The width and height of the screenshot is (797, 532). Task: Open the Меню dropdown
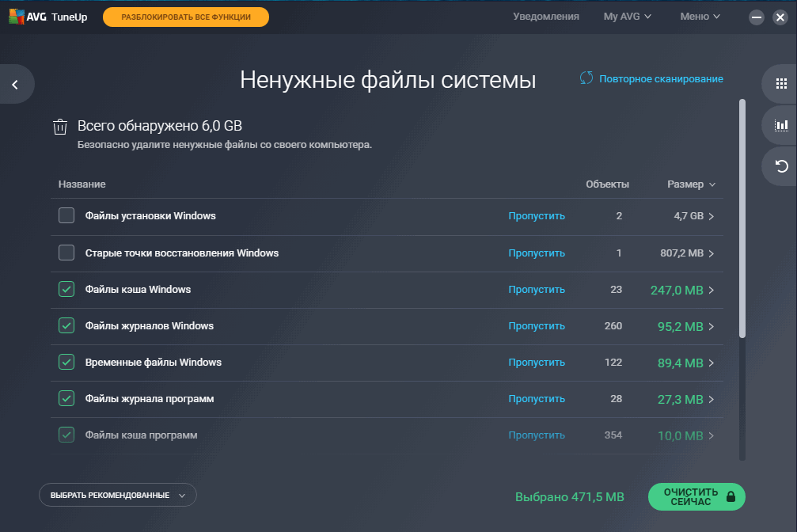tap(700, 17)
